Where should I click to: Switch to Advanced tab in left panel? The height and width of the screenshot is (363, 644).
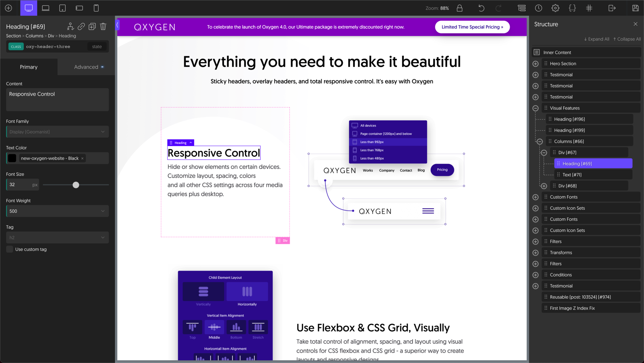tap(86, 66)
